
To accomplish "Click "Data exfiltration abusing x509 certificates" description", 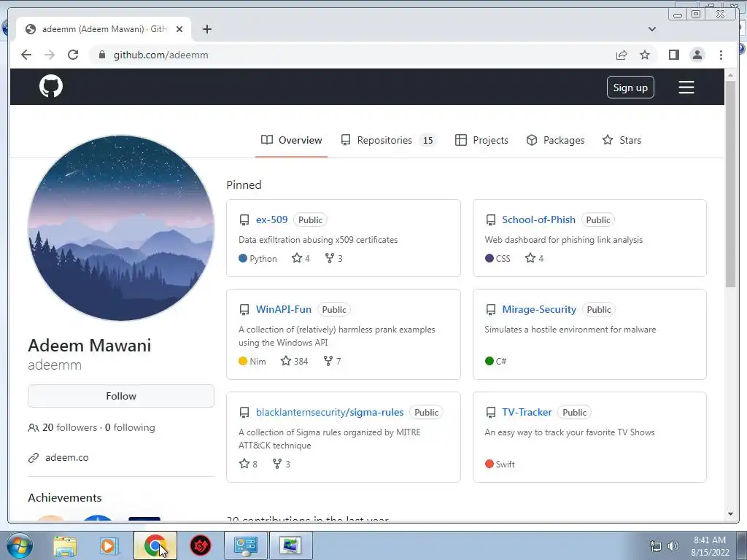I will pyautogui.click(x=318, y=240).
